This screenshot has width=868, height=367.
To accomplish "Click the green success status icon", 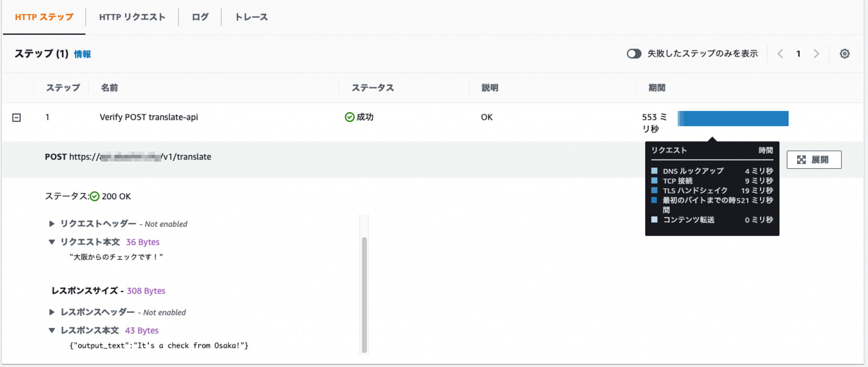I will 349,117.
